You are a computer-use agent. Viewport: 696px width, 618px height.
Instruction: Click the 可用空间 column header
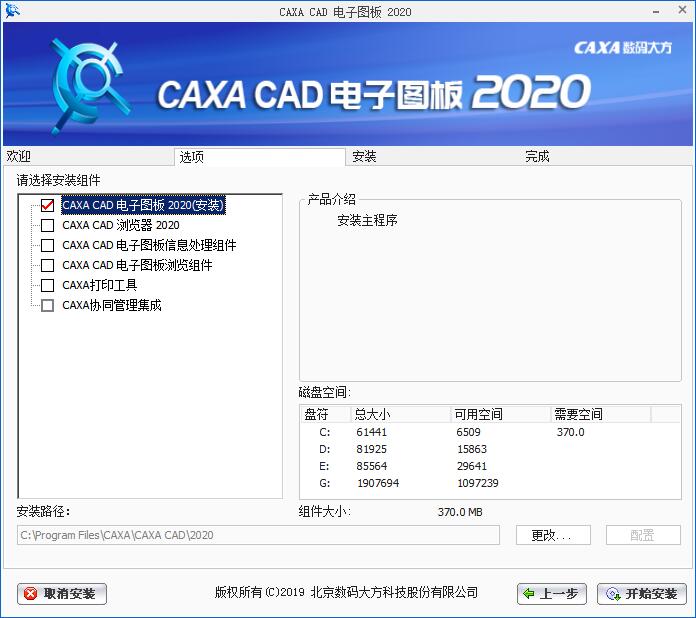[x=501, y=414]
